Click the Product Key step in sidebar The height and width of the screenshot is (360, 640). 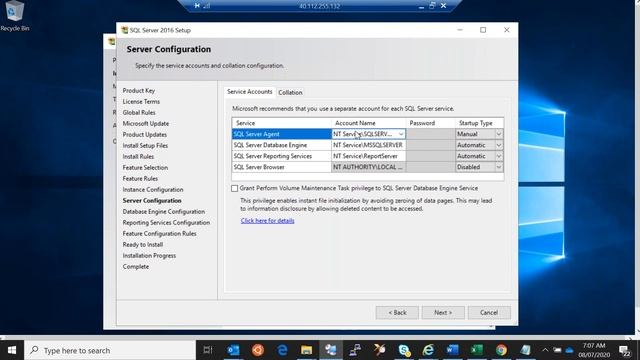click(139, 91)
